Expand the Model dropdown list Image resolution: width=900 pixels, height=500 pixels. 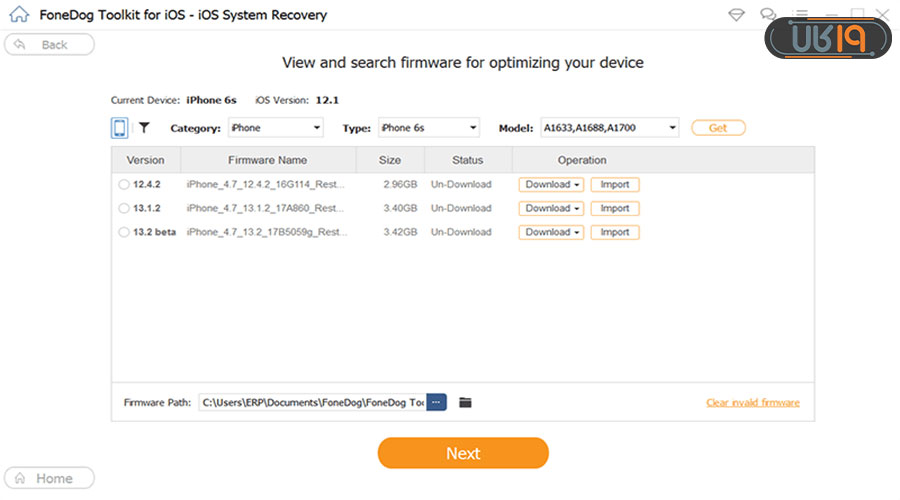coord(609,128)
